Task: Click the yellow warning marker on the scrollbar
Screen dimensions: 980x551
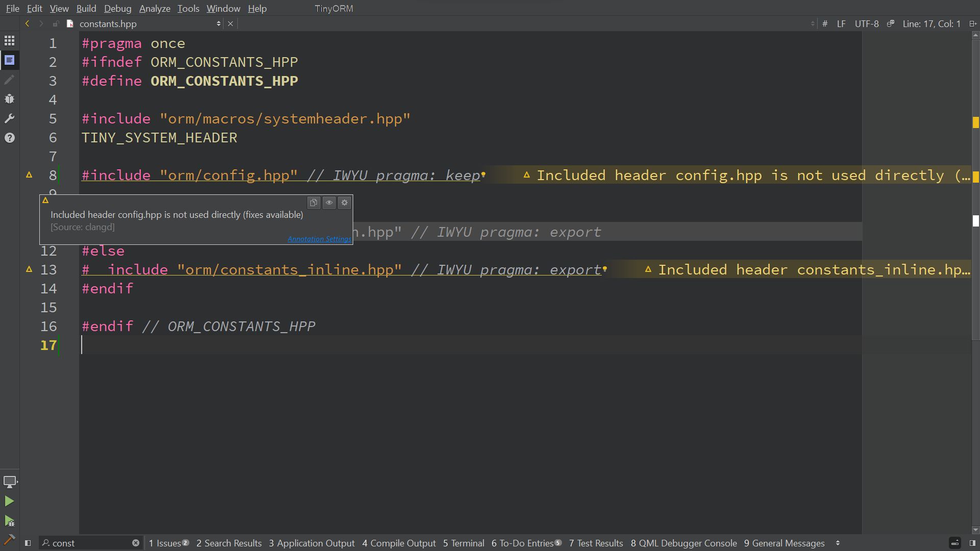Action: point(975,122)
